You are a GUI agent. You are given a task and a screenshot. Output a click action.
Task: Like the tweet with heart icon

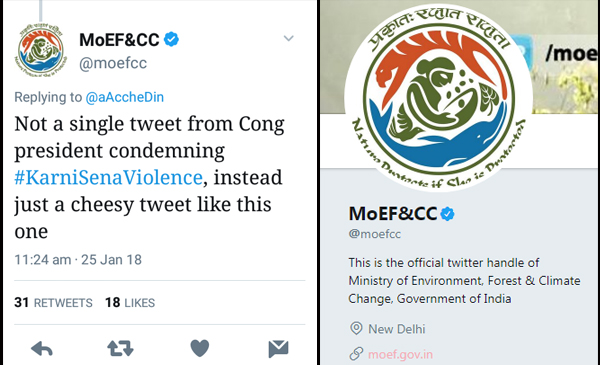[x=200, y=348]
